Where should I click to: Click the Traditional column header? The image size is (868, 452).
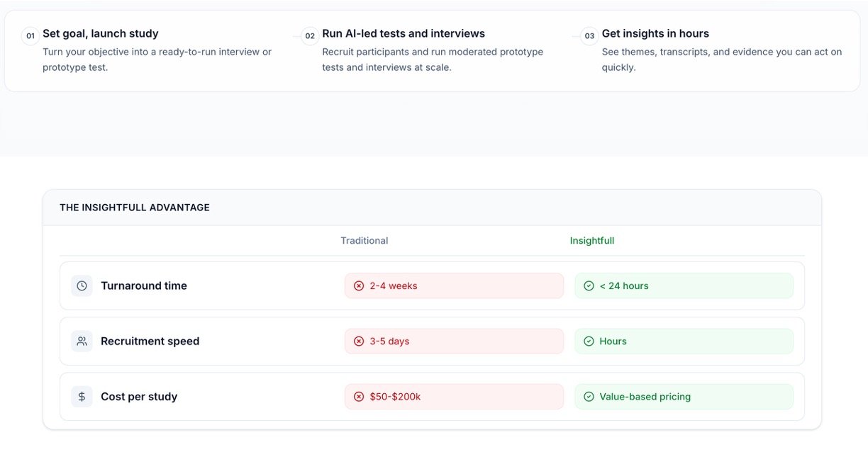[x=365, y=240]
